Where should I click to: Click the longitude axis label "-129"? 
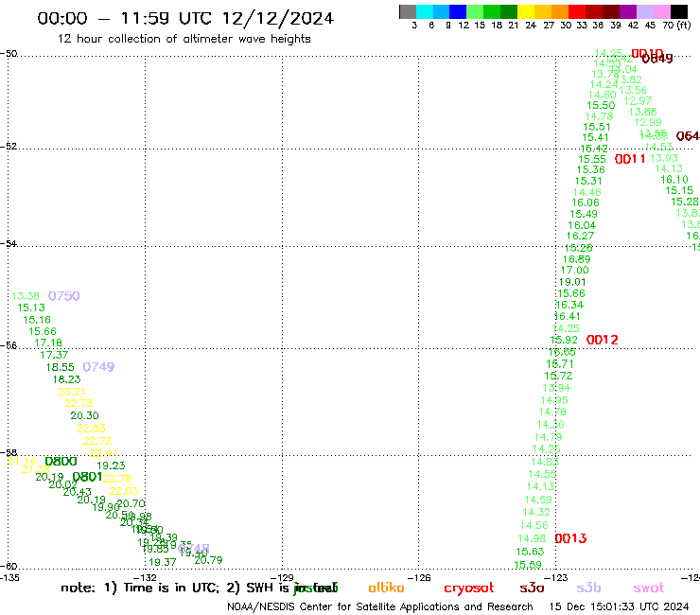(x=282, y=578)
